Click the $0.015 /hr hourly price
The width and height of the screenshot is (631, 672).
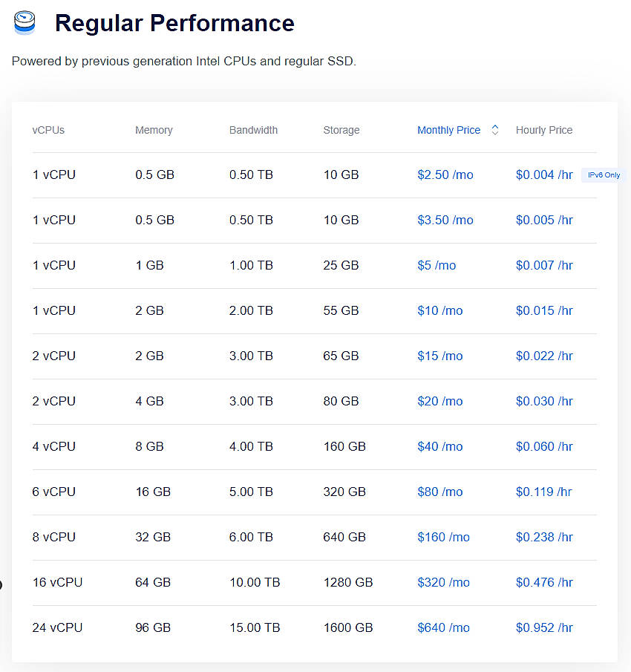(544, 310)
